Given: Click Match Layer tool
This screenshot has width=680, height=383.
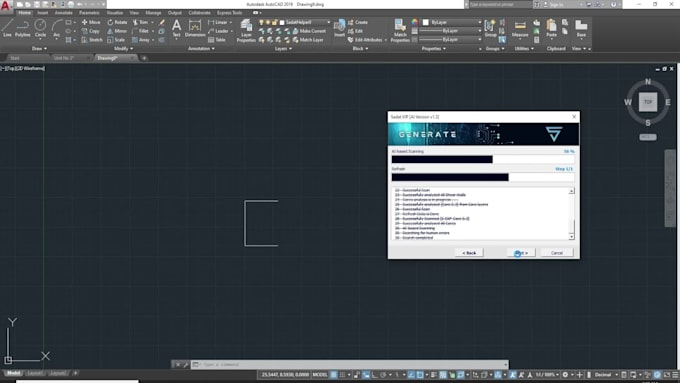Looking at the screenshot, I should [308, 39].
